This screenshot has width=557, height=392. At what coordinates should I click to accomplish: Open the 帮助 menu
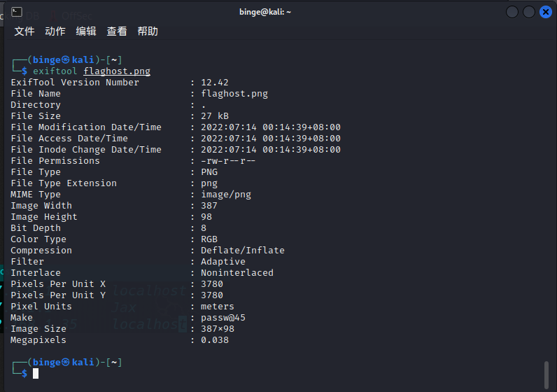pos(148,31)
